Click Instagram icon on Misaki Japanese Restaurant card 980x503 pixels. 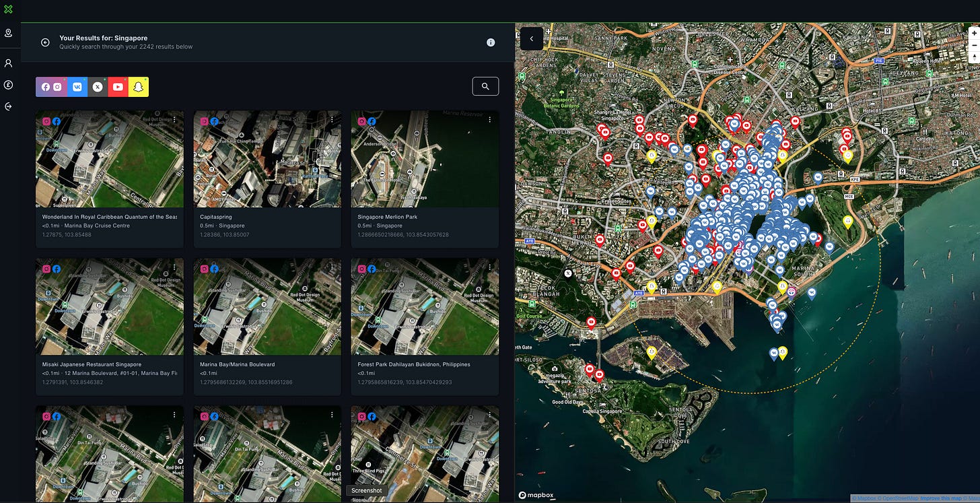pyautogui.click(x=47, y=269)
